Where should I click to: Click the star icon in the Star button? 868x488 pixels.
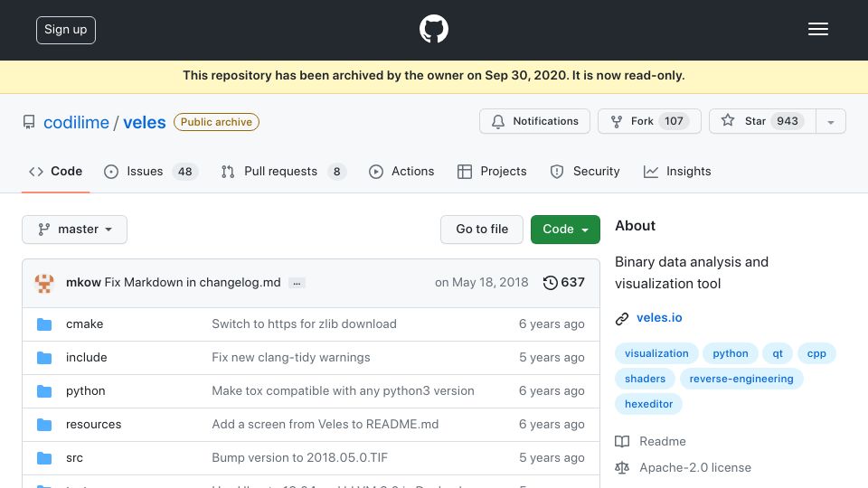(727, 120)
